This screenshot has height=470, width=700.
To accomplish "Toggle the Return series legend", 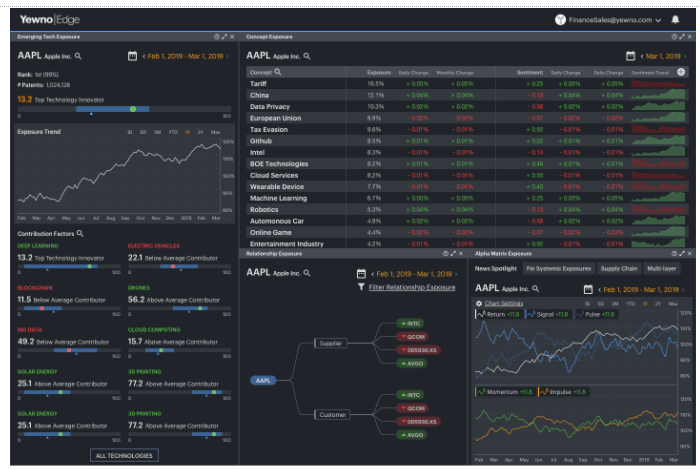I will (x=499, y=314).
